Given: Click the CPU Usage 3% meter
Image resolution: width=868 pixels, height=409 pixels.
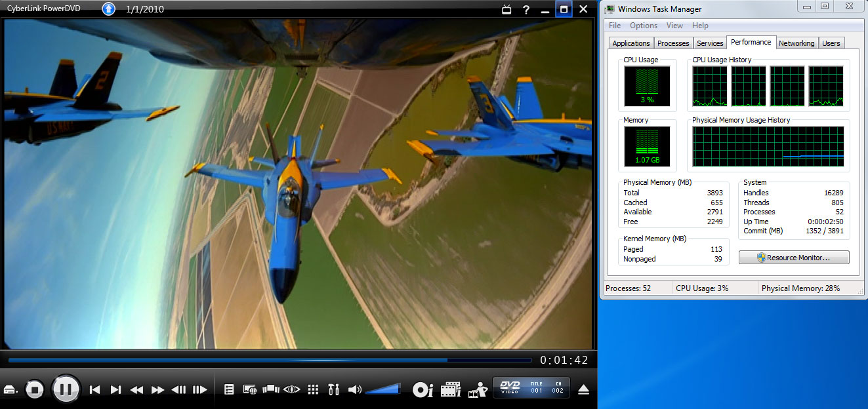Looking at the screenshot, I should point(647,87).
